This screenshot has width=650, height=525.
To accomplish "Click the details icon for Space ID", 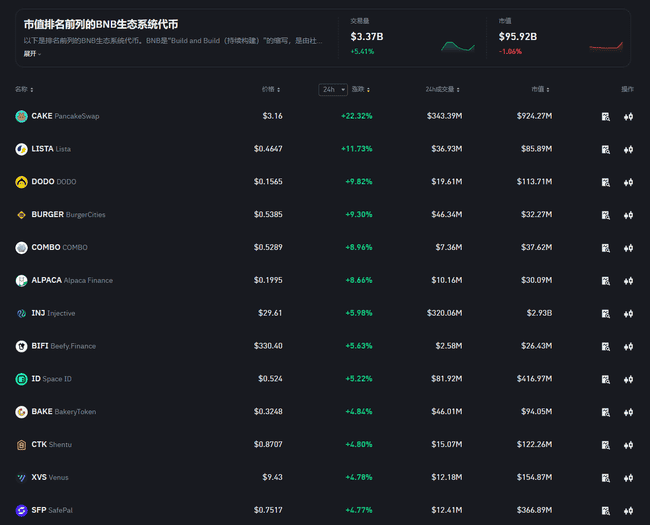I will click(x=605, y=379).
